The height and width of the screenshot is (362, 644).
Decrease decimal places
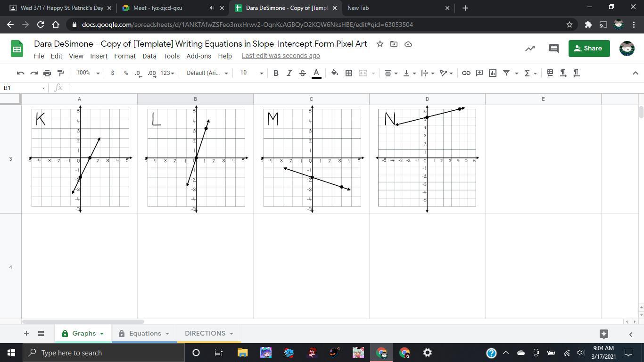(x=138, y=73)
